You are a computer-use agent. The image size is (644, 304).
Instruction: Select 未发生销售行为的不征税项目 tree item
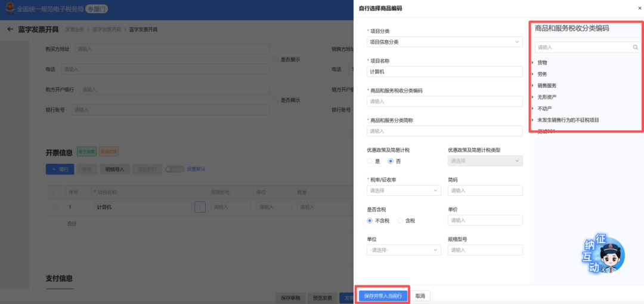(x=568, y=120)
